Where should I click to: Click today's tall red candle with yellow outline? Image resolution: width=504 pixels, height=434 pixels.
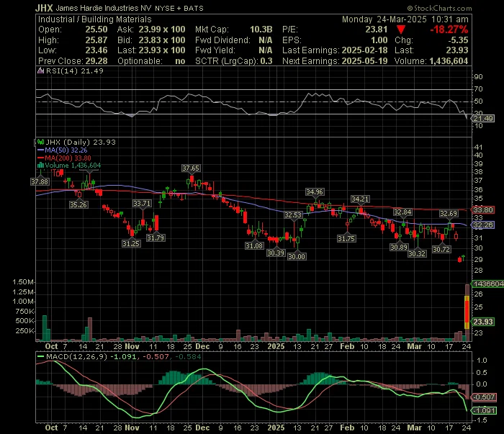pyautogui.click(x=467, y=312)
